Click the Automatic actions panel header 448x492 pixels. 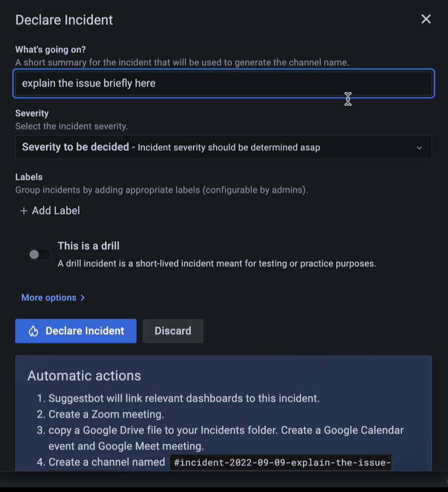83,376
